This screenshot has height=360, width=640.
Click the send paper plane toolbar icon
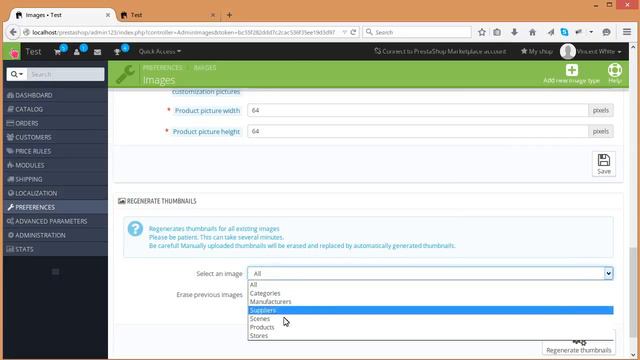click(x=551, y=32)
